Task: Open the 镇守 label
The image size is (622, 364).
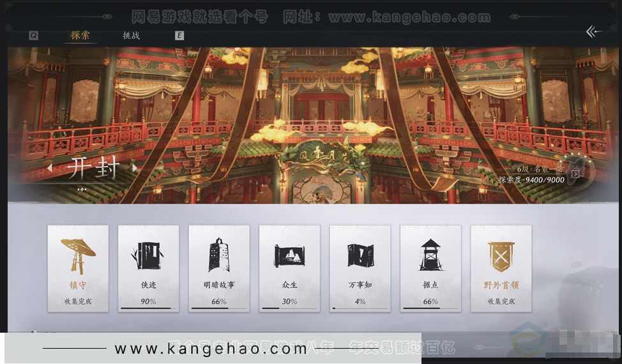Action: click(78, 285)
